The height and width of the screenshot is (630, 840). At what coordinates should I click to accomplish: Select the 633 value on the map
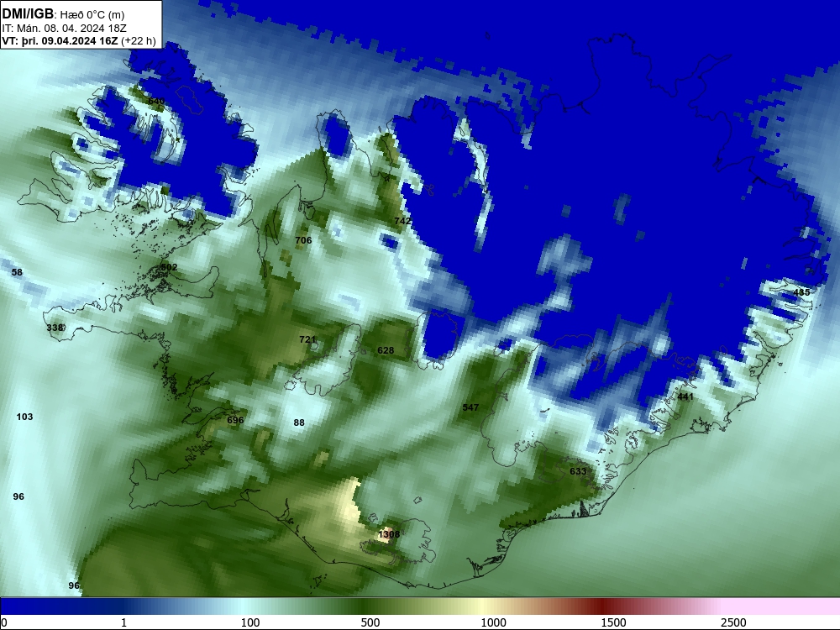pos(578,471)
